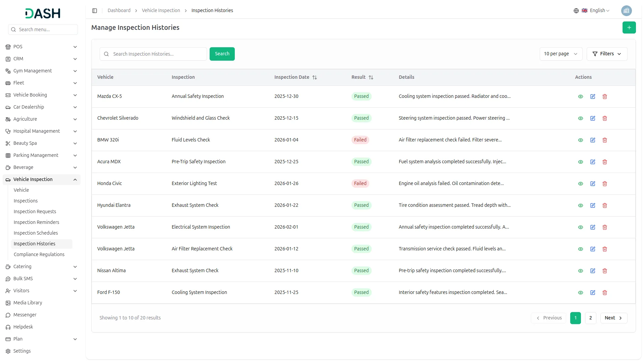This screenshot has height=362, width=644.
Task: View Hyundai Elantra record via eye icon
Action: point(581,205)
